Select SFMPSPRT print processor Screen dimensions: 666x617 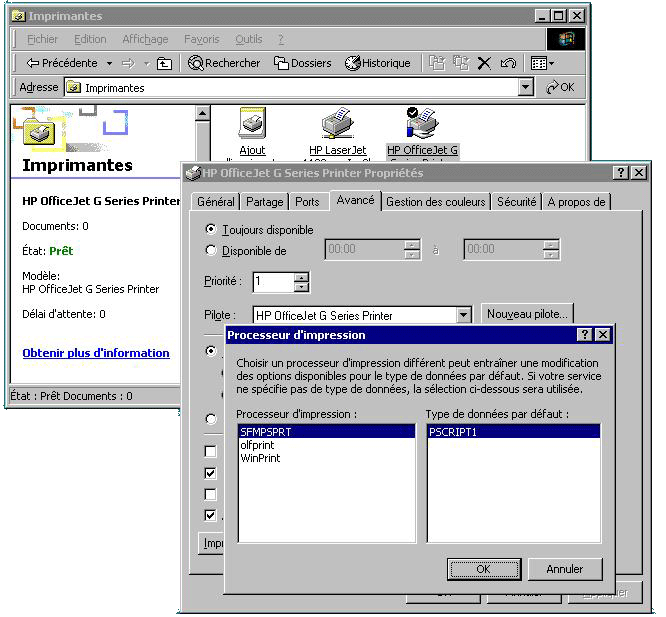coord(327,432)
